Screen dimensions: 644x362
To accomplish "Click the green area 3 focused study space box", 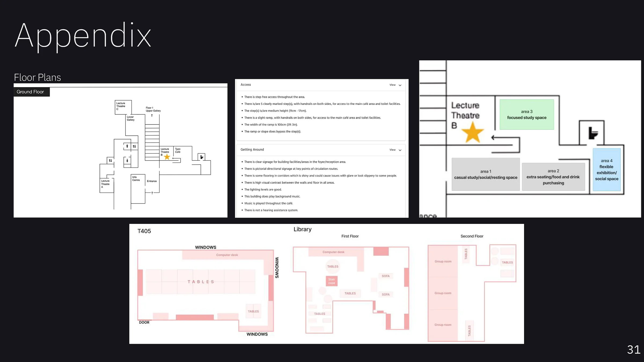I will coord(527,114).
